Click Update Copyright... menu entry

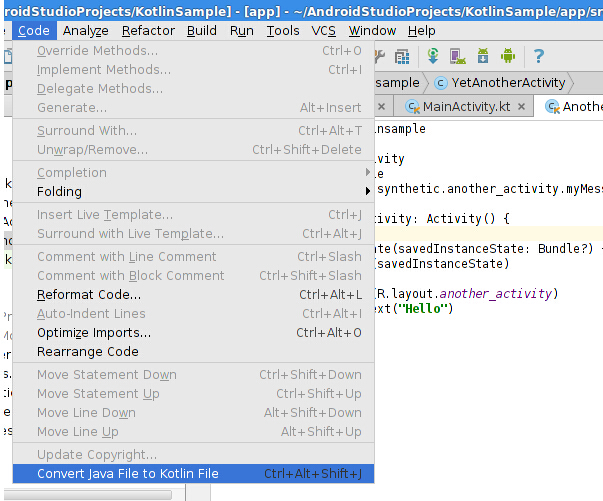tap(193, 454)
